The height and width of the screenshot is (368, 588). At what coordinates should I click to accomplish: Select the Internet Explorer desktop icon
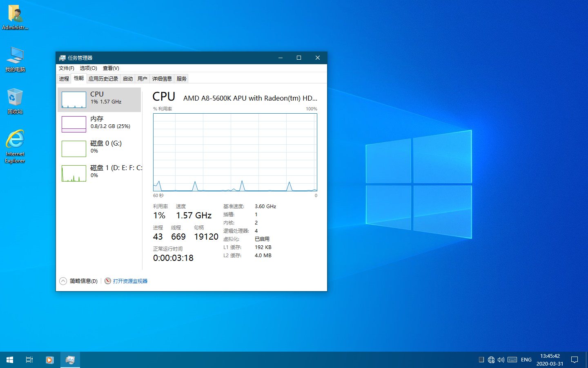[15, 146]
